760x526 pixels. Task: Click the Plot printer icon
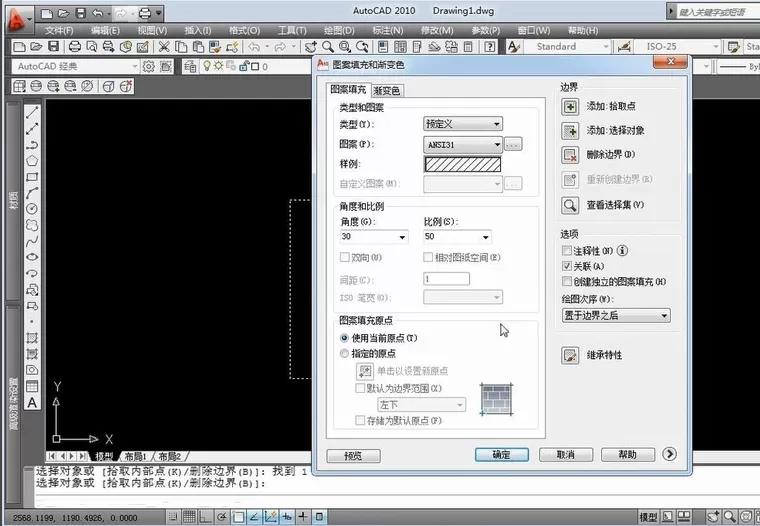[x=75, y=47]
